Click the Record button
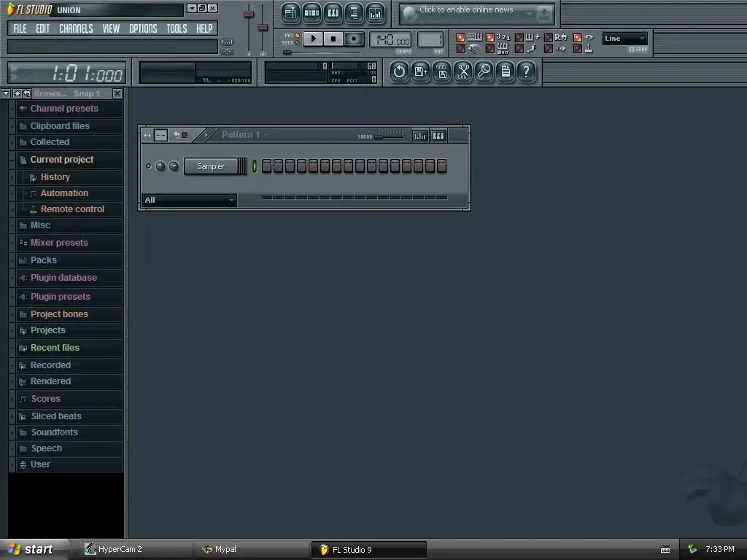The image size is (747, 560). coord(354,39)
